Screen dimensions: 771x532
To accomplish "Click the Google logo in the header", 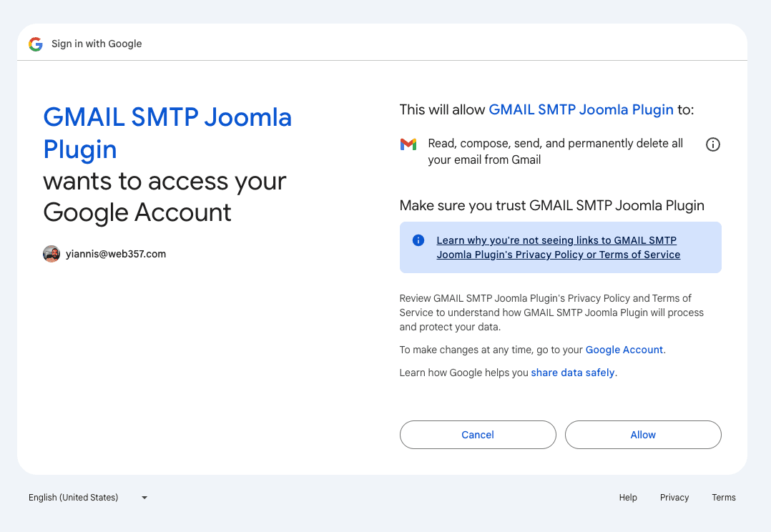I will coord(36,44).
